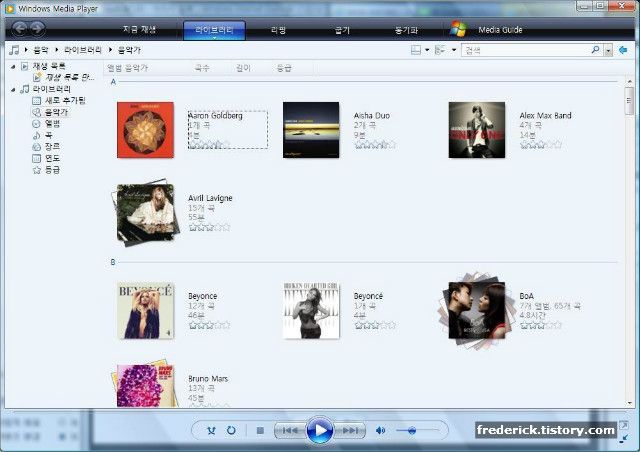Select 곡 in the library tree
This screenshot has height=452, width=640.
(x=49, y=135)
